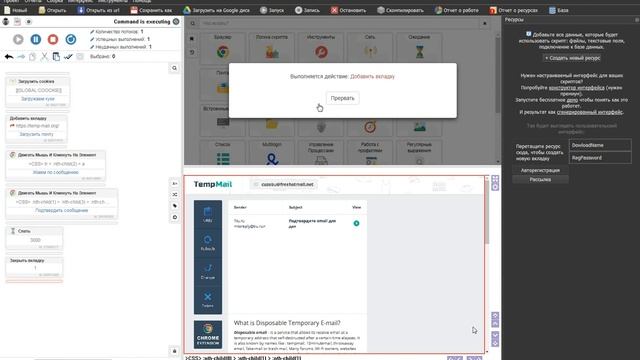Open the сгенерированный интерфейс link

(590, 112)
